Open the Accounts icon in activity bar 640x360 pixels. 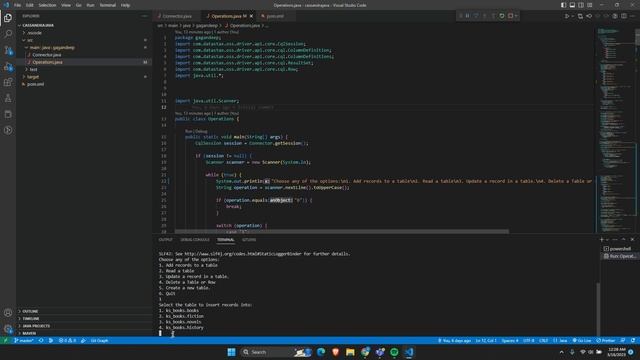tap(8, 313)
